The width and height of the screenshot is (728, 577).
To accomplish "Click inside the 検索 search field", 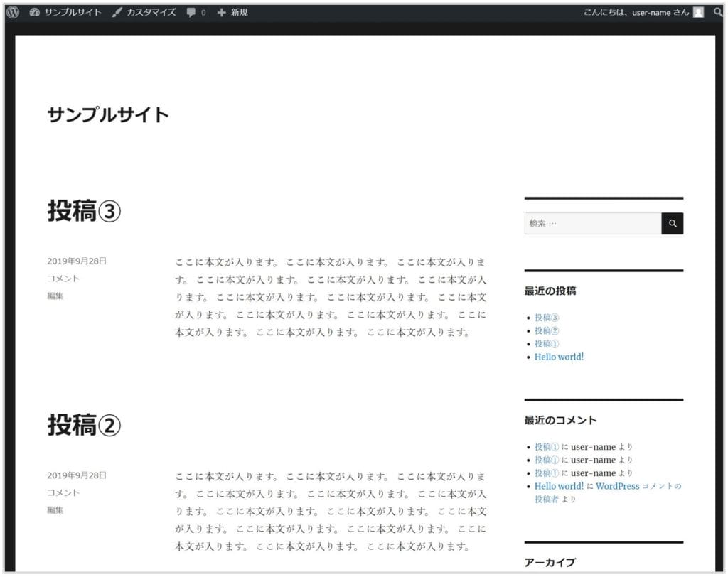I will (x=592, y=223).
